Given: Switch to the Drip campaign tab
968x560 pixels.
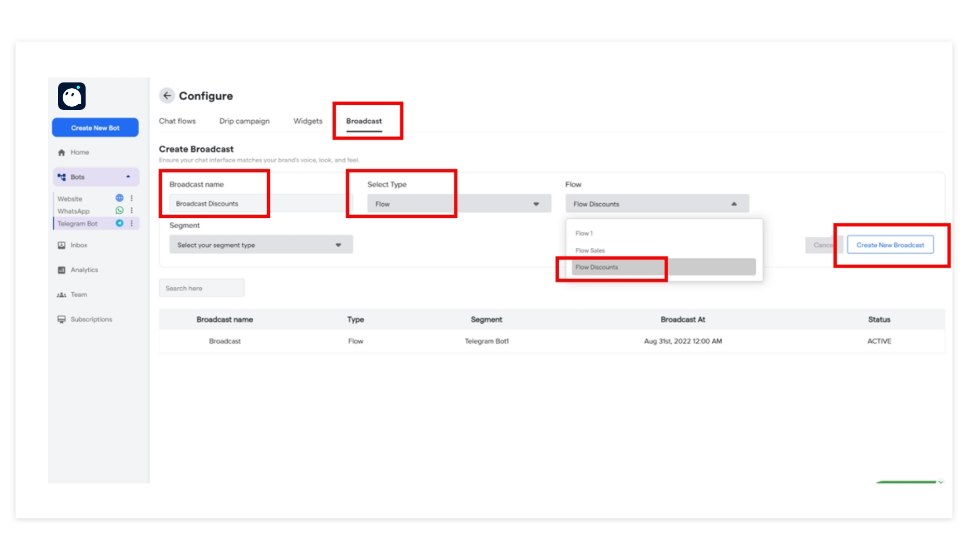Looking at the screenshot, I should 244,121.
